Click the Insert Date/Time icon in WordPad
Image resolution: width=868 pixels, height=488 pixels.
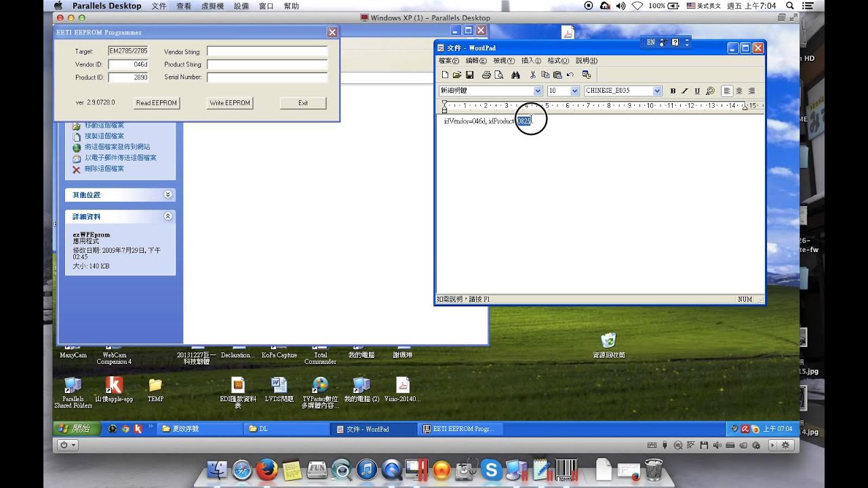587,75
